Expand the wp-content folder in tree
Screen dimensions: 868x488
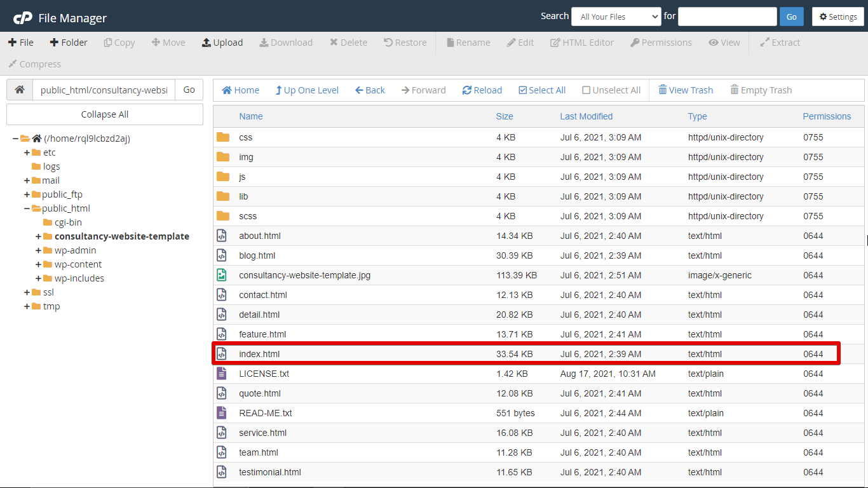[x=39, y=264]
